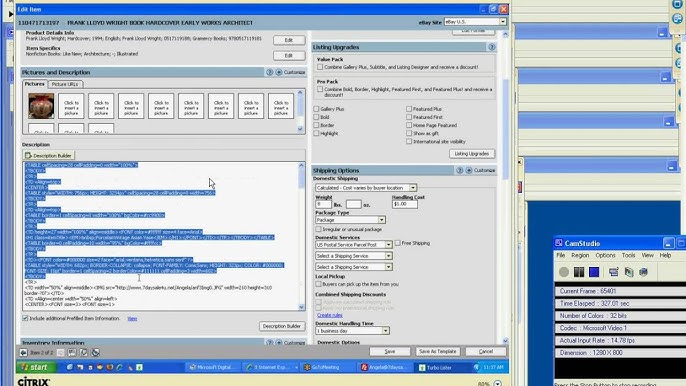Open the CamStudio Options menu
The height and width of the screenshot is (386, 686).
click(x=606, y=255)
